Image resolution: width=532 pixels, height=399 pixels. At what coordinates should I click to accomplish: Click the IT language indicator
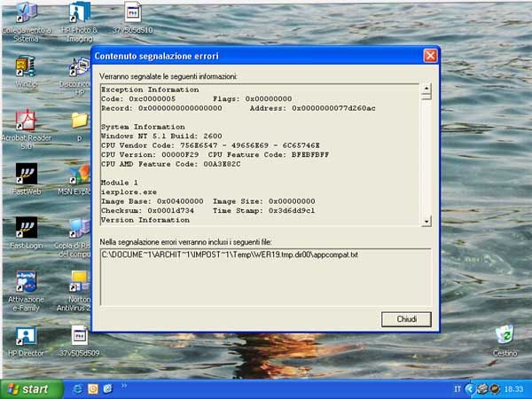pyautogui.click(x=458, y=389)
